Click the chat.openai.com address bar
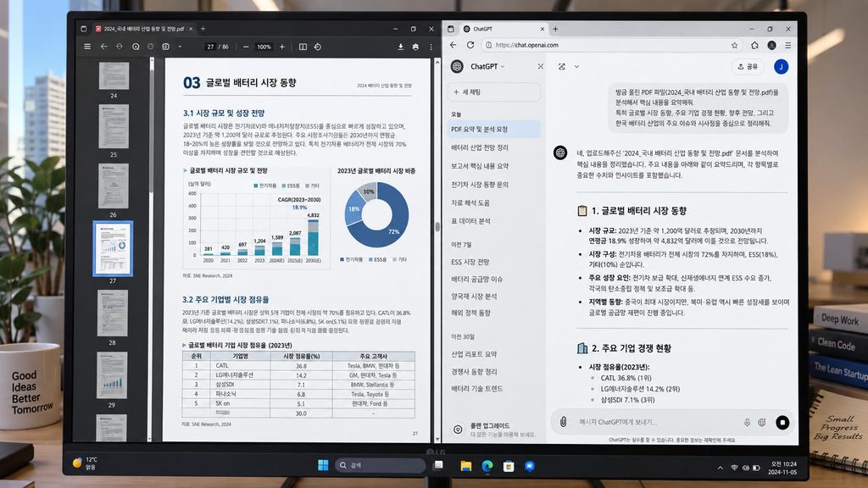Image resolution: width=868 pixels, height=488 pixels. [612, 46]
